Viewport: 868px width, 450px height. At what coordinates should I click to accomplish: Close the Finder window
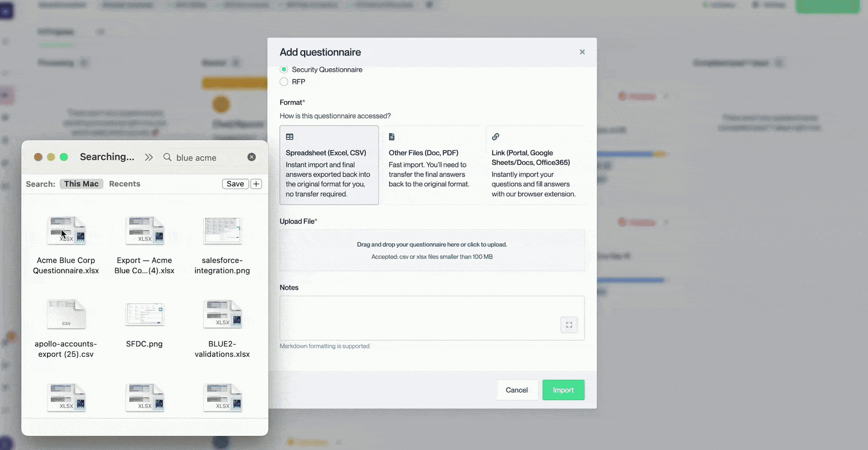click(38, 157)
